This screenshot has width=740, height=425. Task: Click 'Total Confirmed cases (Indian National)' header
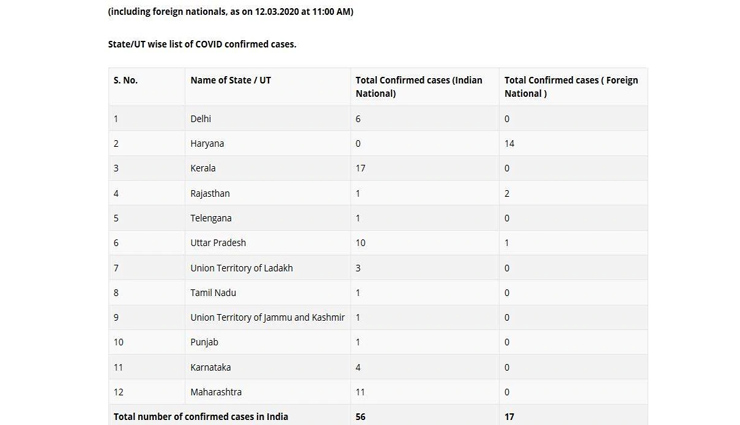click(419, 87)
